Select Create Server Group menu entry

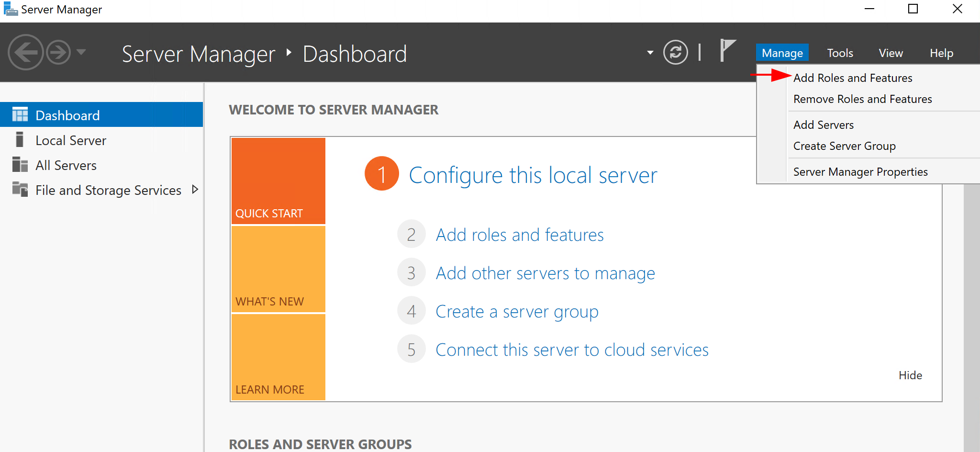(x=845, y=146)
